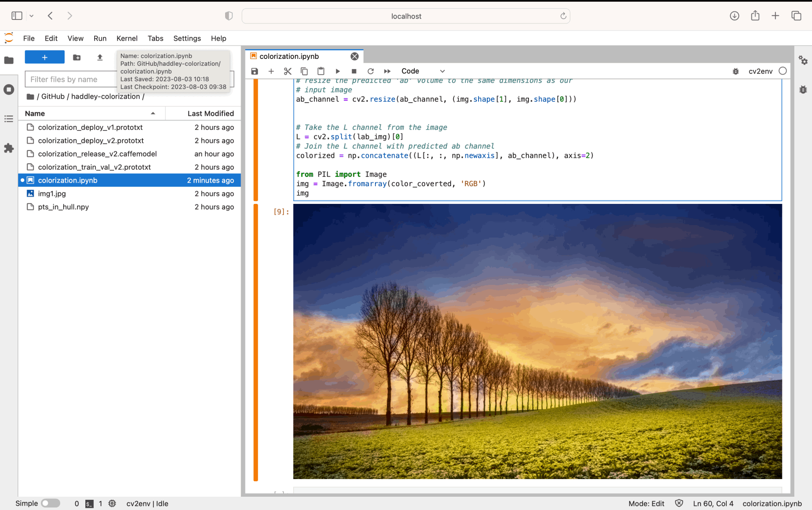The width and height of the screenshot is (812, 510).
Task: Expand the browser sidebar dropdown chevron
Action: 31,16
